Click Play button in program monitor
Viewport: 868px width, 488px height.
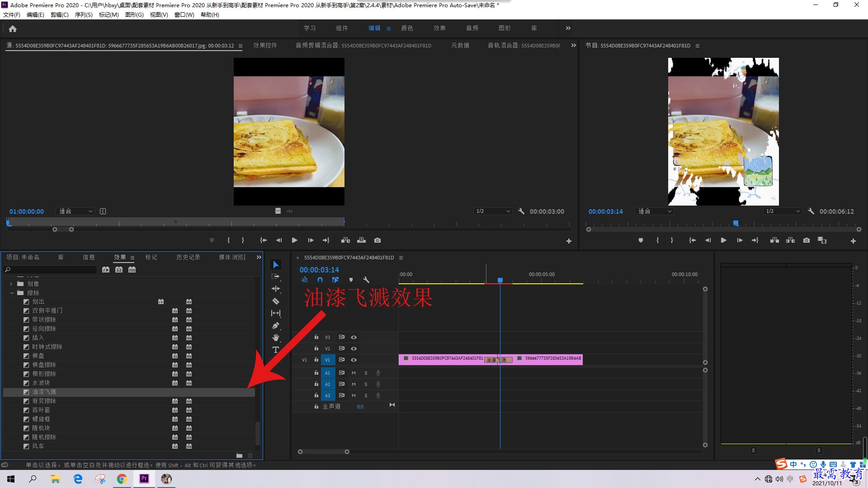point(723,240)
